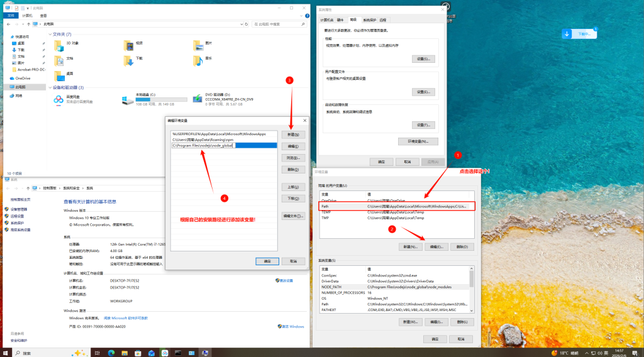
Task: Open the 文档 folder under 文件夹
Action: 64,60
